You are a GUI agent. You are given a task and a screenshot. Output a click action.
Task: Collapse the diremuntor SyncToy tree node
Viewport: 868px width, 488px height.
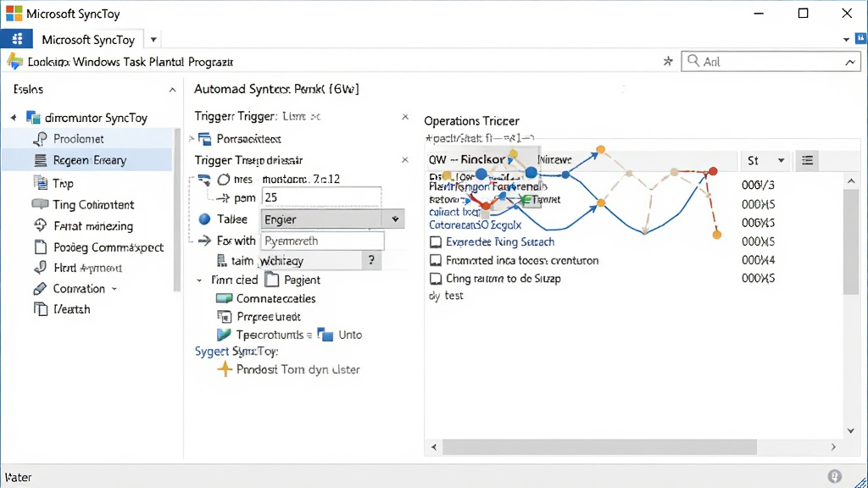click(x=14, y=117)
